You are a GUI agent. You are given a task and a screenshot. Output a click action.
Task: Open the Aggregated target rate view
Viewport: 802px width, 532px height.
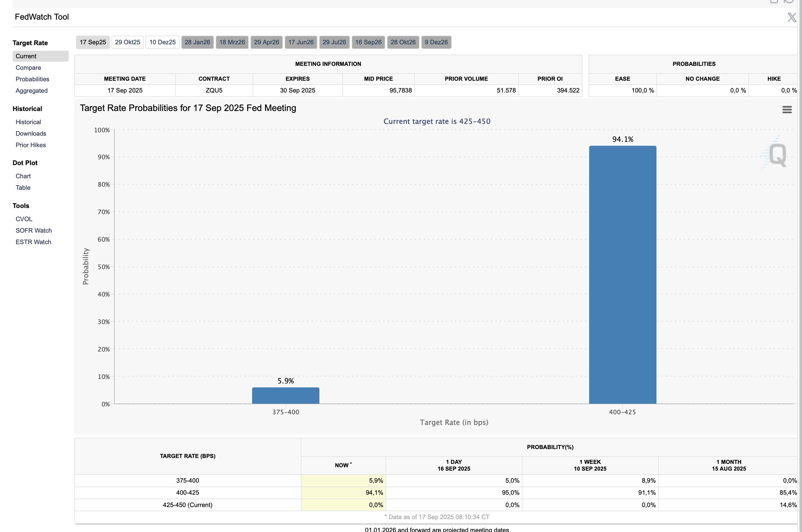pyautogui.click(x=31, y=91)
